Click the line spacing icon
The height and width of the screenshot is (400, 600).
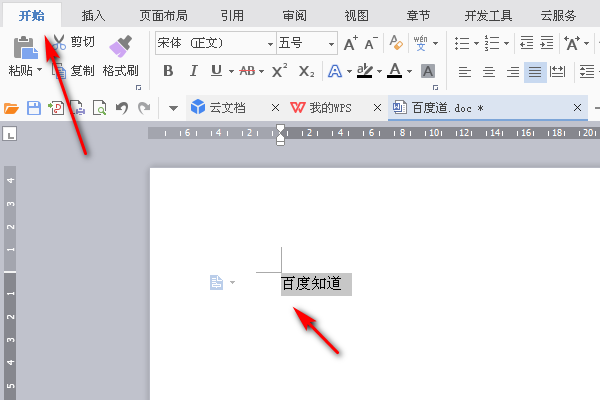tap(587, 72)
